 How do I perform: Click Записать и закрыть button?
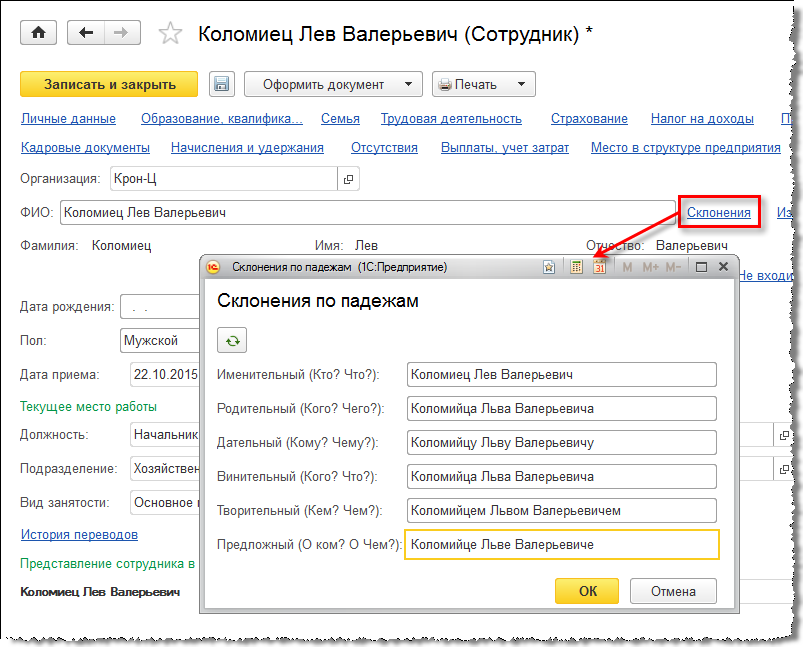(110, 85)
